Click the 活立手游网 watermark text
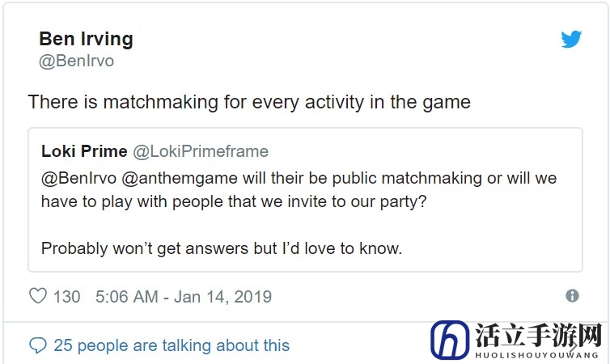610x364 pixels. pos(539,335)
